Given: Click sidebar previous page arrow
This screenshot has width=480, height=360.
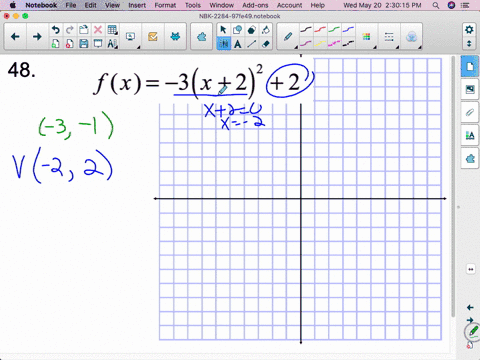Looking at the screenshot, I should (x=470, y=307).
